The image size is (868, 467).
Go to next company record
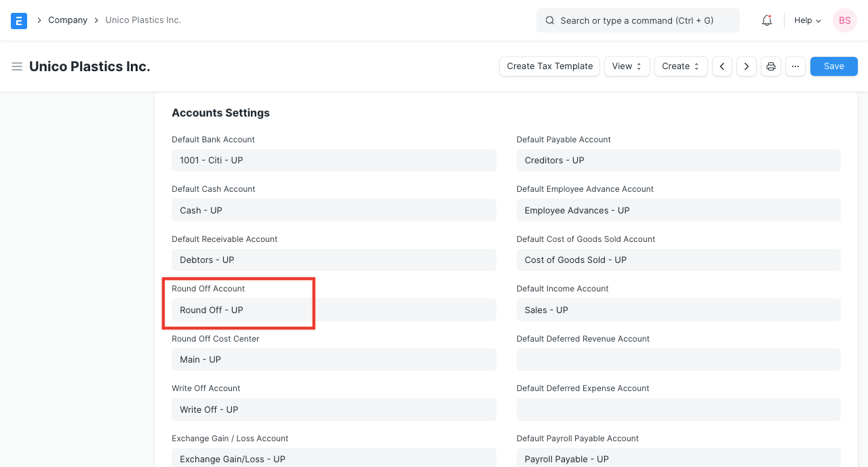click(747, 66)
